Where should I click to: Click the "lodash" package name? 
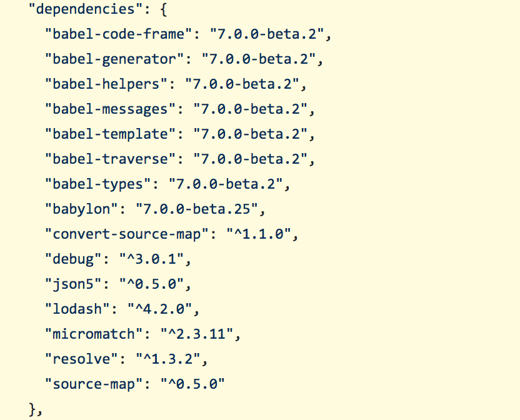pyautogui.click(x=76, y=309)
